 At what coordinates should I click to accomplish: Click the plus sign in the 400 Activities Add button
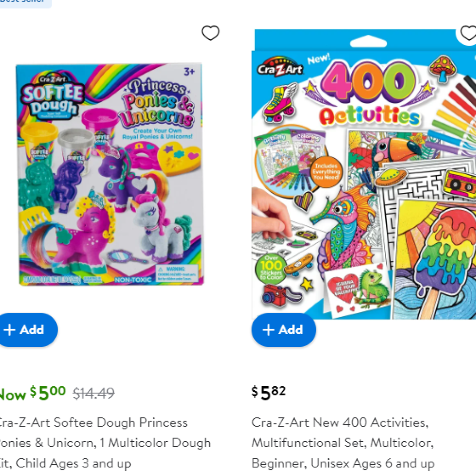[268, 330]
